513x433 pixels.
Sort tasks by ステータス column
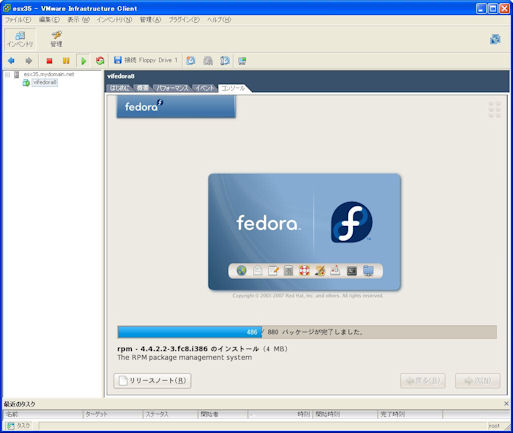click(x=170, y=414)
